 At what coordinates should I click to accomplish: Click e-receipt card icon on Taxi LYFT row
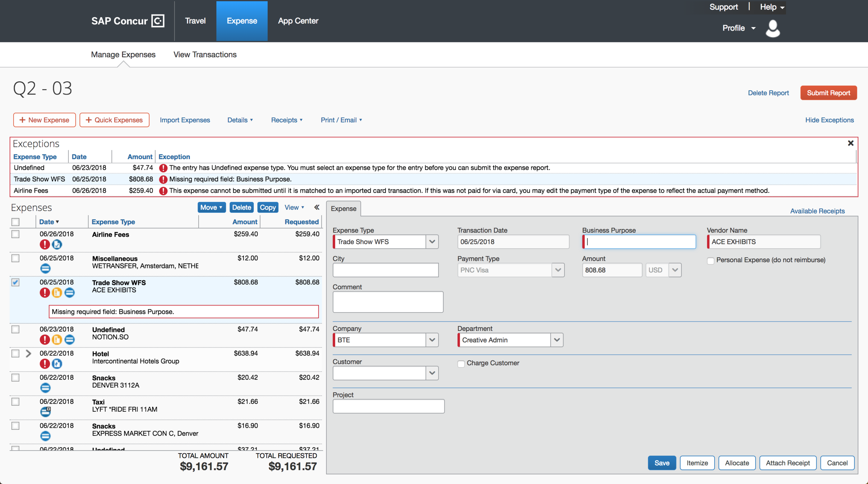45,412
